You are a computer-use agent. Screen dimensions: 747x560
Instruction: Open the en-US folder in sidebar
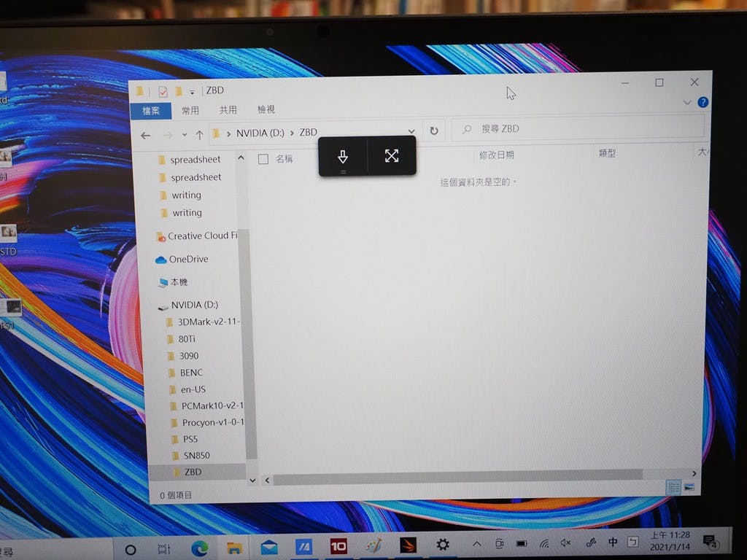[x=187, y=389]
